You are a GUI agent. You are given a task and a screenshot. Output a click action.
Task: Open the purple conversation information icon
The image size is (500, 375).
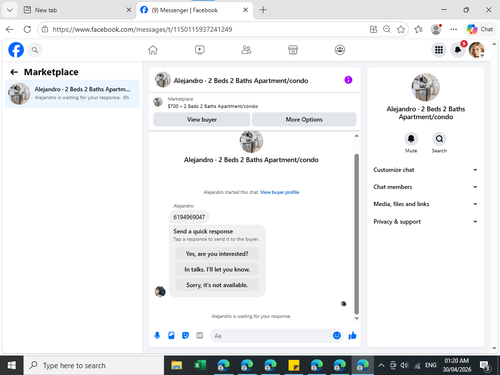click(348, 80)
